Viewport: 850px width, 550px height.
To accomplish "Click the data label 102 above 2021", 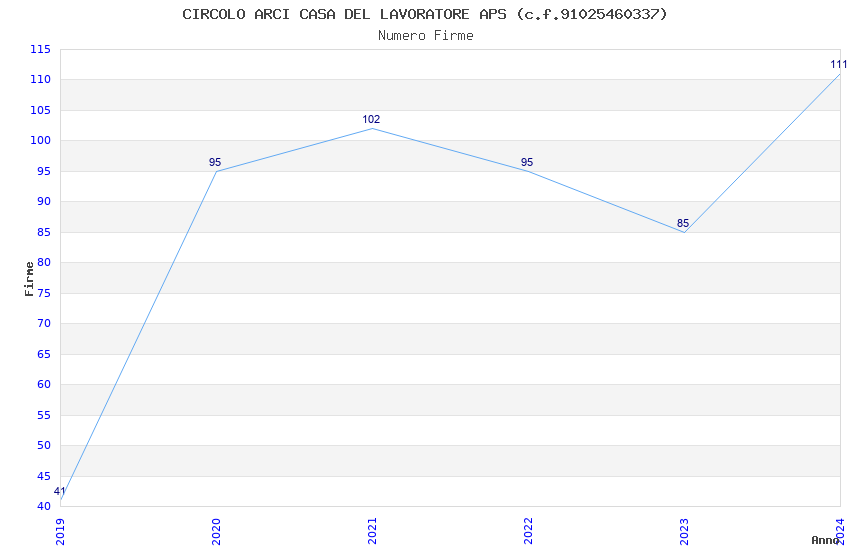I will (371, 119).
